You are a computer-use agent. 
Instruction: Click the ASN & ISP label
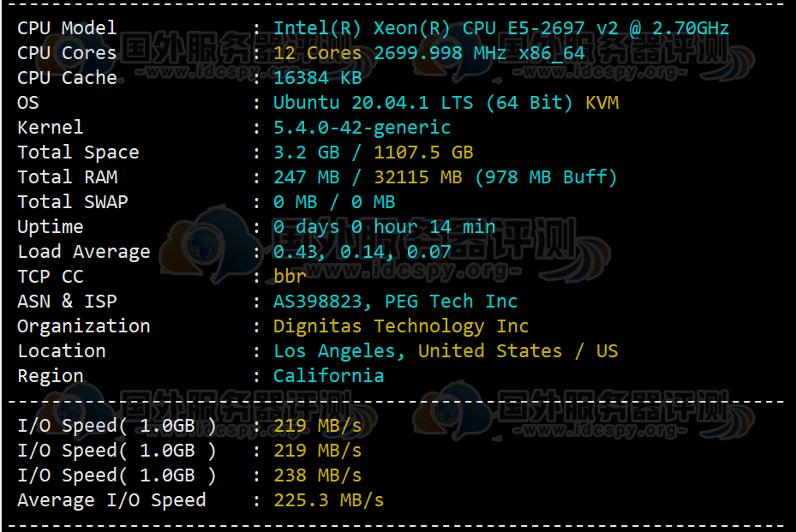click(x=67, y=302)
